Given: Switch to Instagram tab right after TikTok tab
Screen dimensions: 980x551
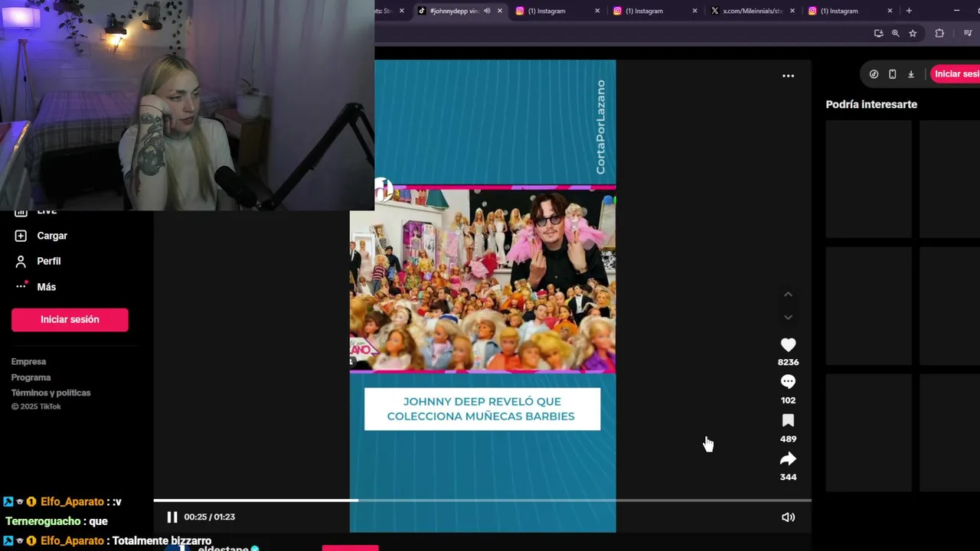Looking at the screenshot, I should click(x=546, y=11).
